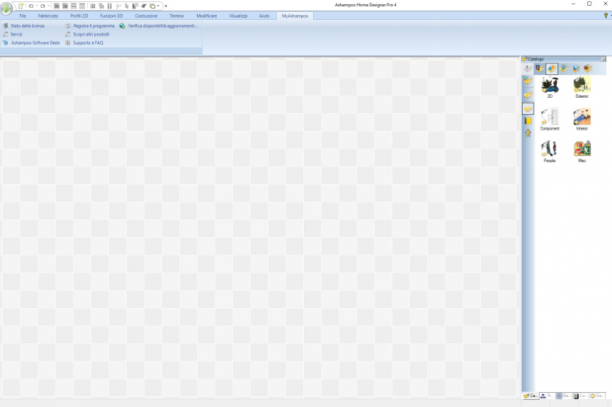The width and height of the screenshot is (612, 407).
Task: Click the yellow book sidebar icon
Action: pyautogui.click(x=528, y=121)
